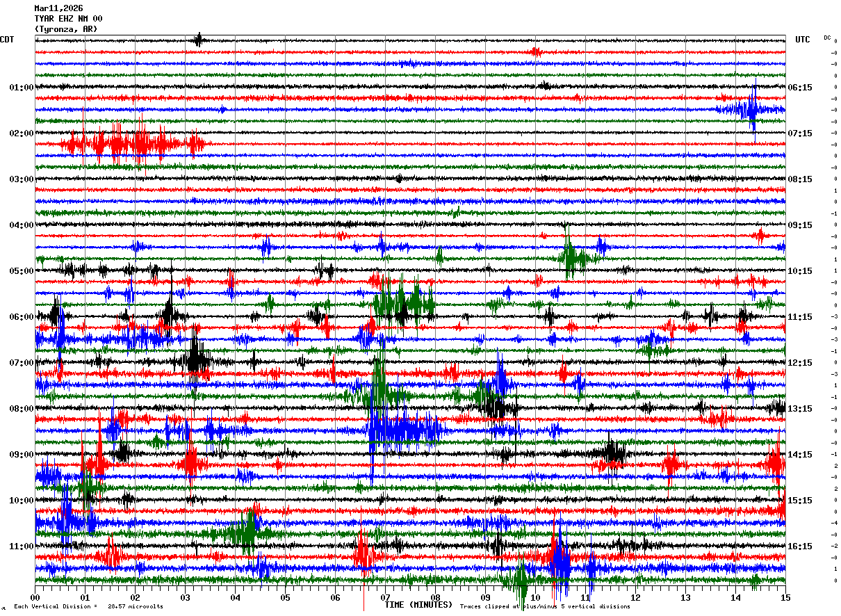The width and height of the screenshot is (841, 616).
Task: Click the UTC timezone label
Action: (x=803, y=40)
